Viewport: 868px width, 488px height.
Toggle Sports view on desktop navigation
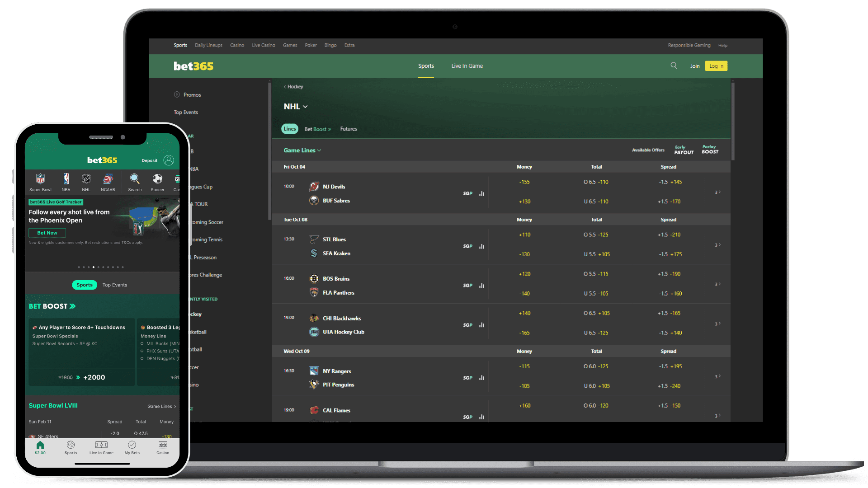coord(426,66)
